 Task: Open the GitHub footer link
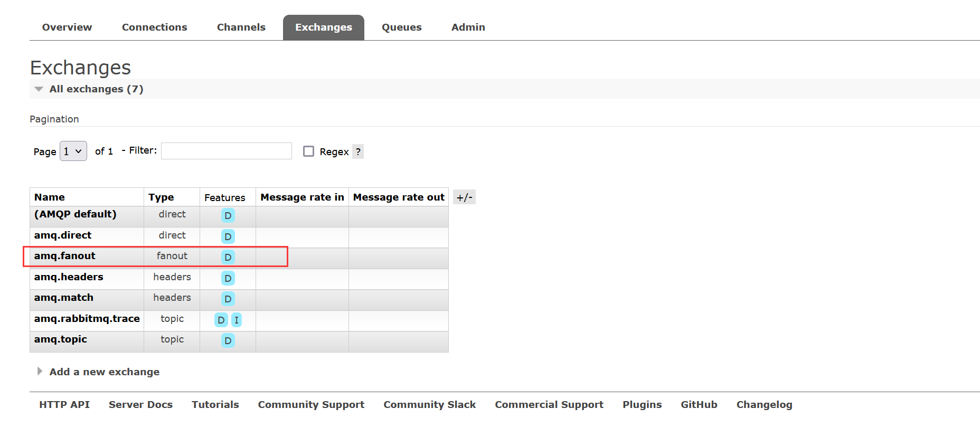pyautogui.click(x=699, y=404)
